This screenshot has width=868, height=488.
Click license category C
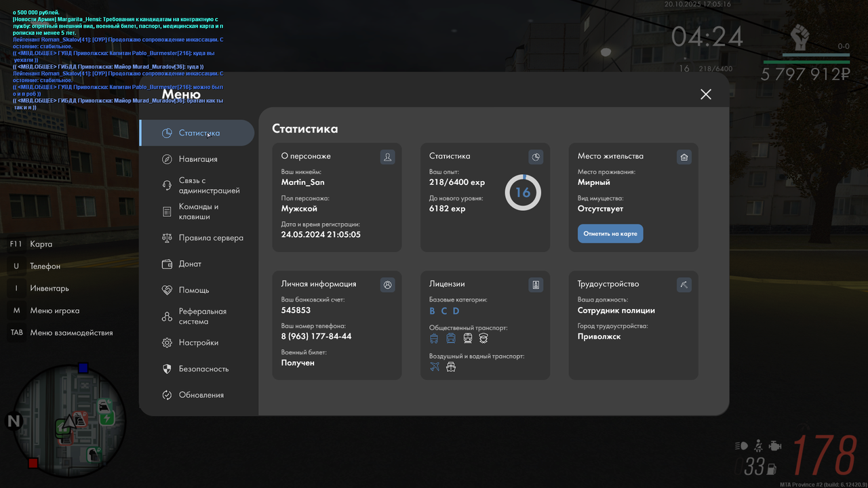[x=444, y=311]
